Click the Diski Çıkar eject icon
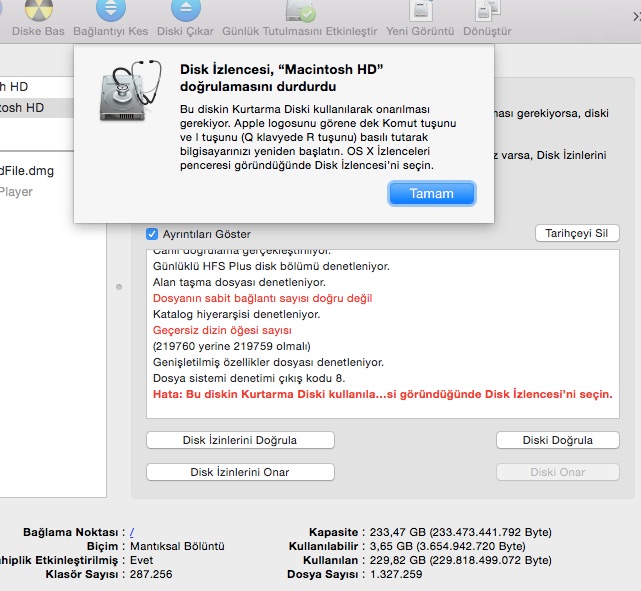Screen dimensions: 641x591 point(185,10)
